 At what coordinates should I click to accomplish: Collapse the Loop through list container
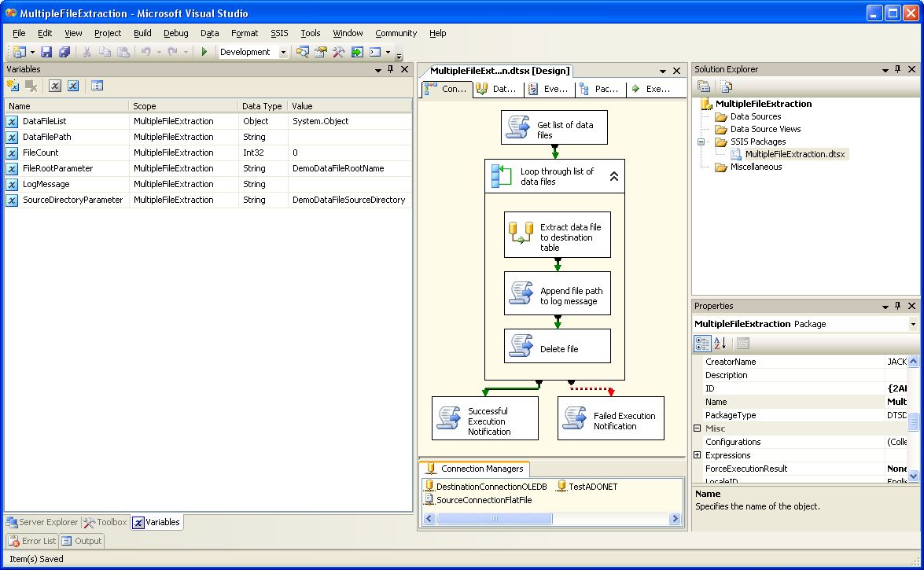click(x=614, y=177)
